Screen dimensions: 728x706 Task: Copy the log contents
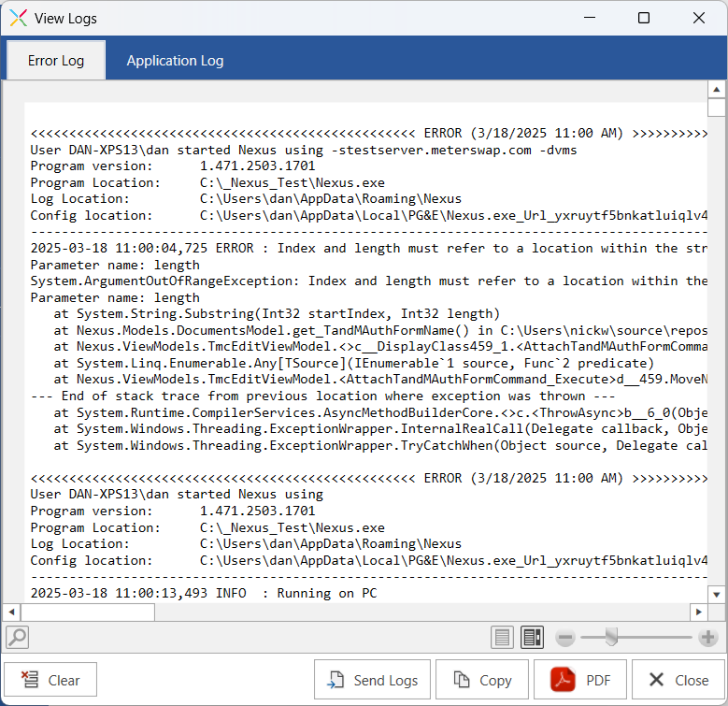(x=482, y=680)
